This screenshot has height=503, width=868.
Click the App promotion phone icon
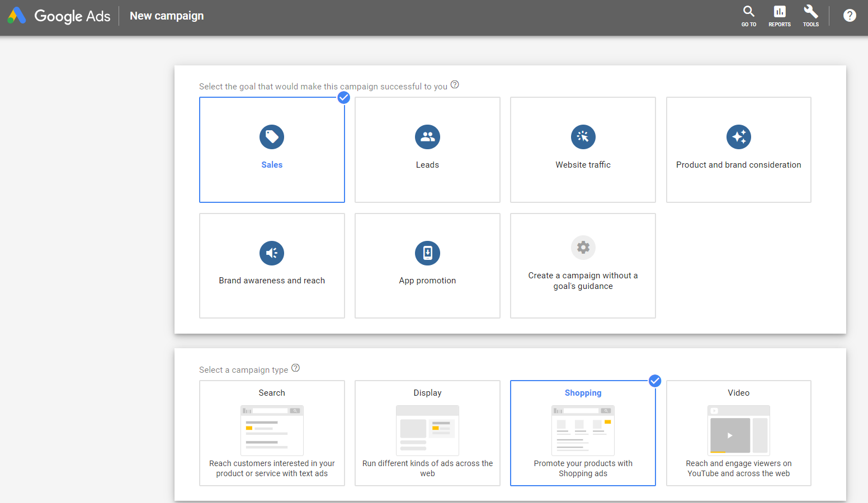point(427,253)
